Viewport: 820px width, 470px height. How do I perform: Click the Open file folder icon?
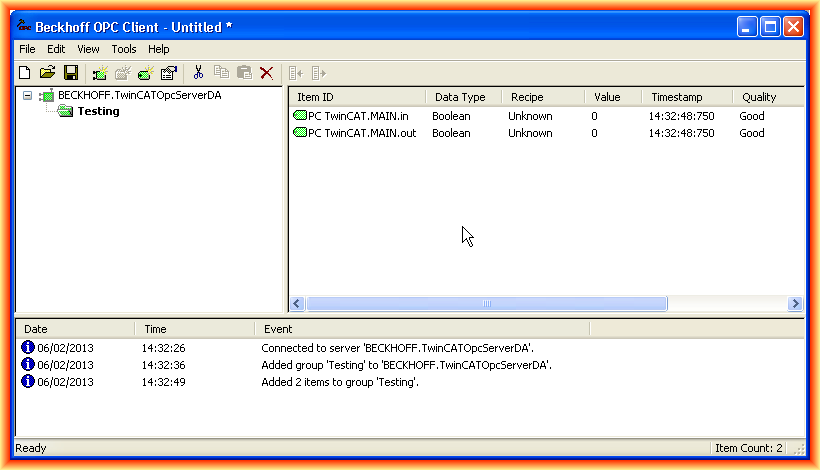[47, 73]
